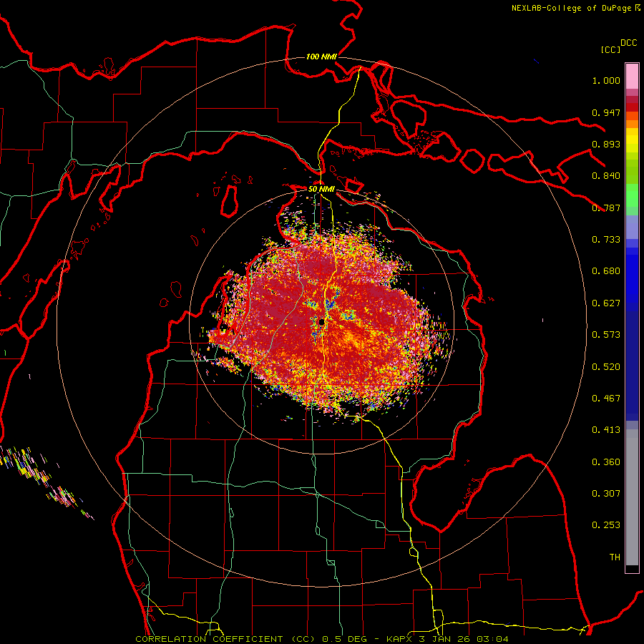Click the 0.787 value on color scale

coord(606,208)
